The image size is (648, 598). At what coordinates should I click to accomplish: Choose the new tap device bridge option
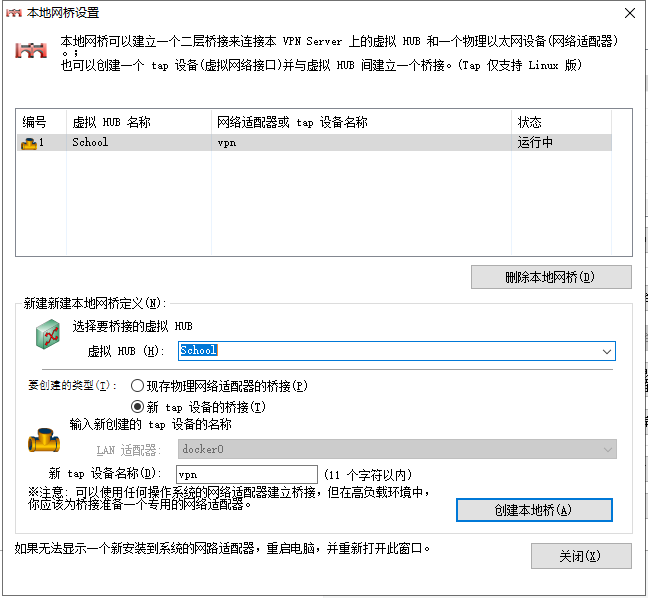138,406
